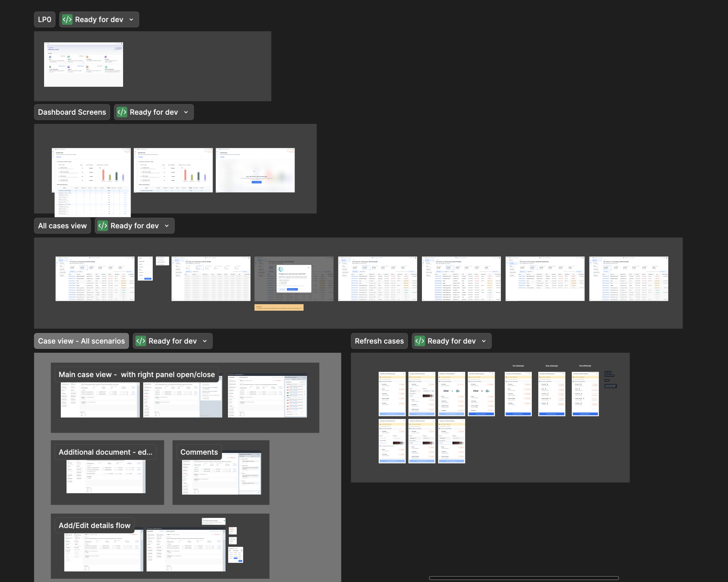The image size is (728, 582).
Task: Click the horizontal scrollbar at bottom
Action: coord(524,578)
